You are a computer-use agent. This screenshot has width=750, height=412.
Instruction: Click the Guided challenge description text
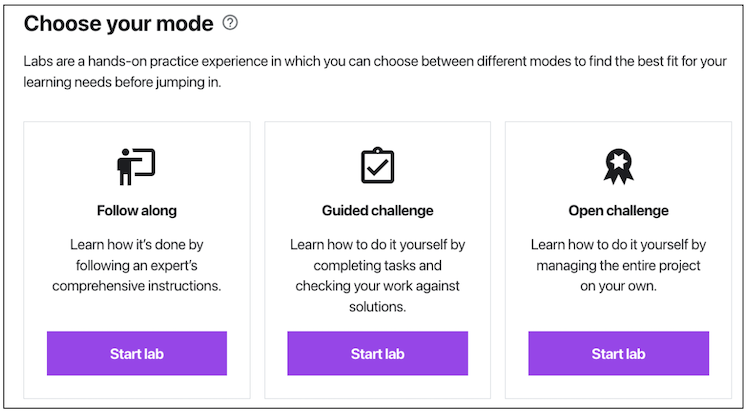coord(377,276)
